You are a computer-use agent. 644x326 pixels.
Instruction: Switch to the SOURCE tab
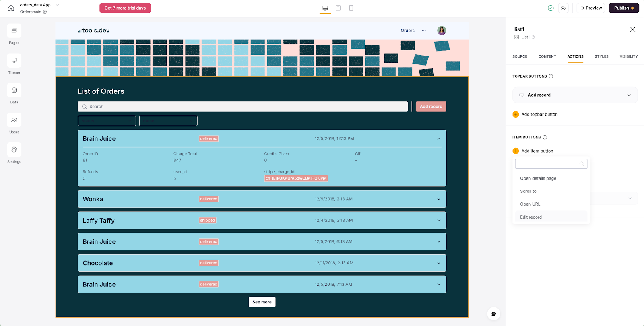520,56
